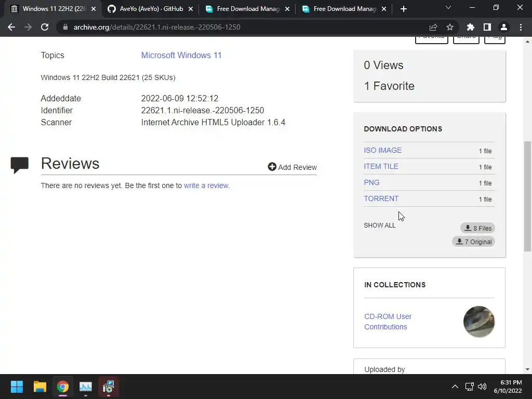
Task: Open the Chrome extensions puzzle icon
Action: pyautogui.click(x=471, y=27)
